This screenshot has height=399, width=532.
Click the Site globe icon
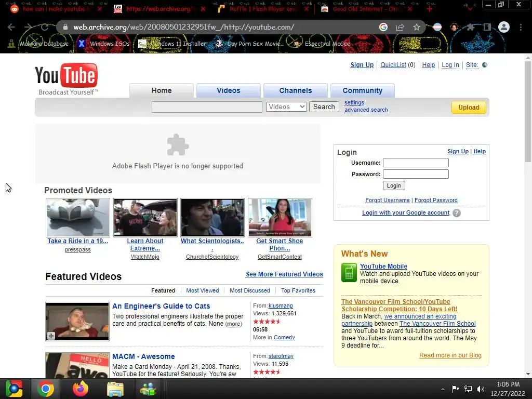tap(485, 65)
